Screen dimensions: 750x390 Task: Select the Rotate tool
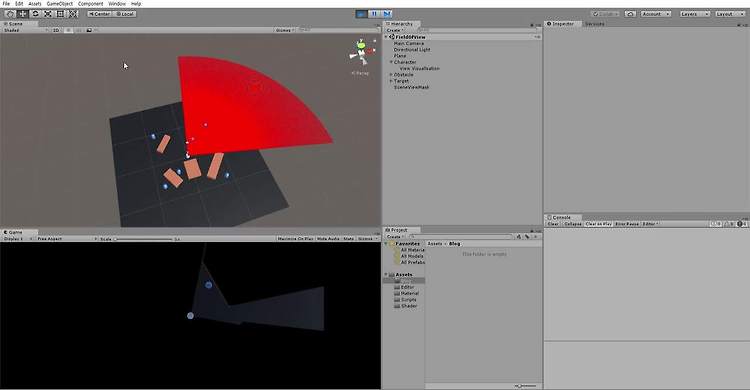[x=35, y=14]
